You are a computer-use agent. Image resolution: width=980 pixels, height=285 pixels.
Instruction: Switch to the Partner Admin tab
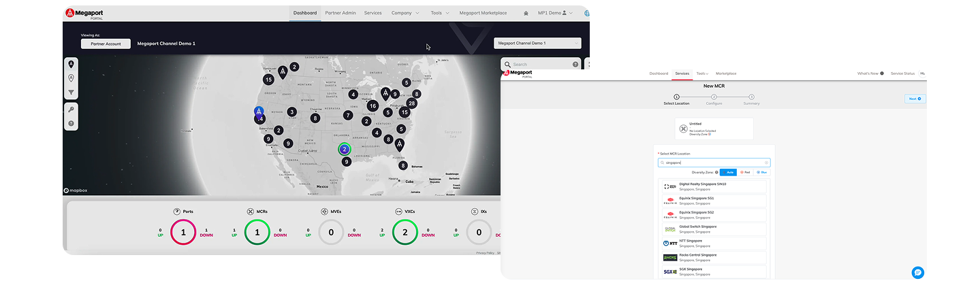[340, 13]
